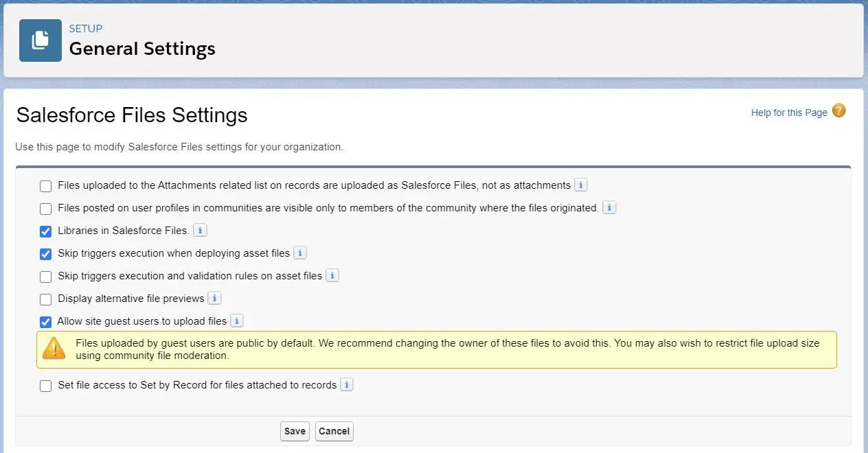The height and width of the screenshot is (453, 868).
Task: Click the yellow warning triangle icon
Action: point(54,349)
